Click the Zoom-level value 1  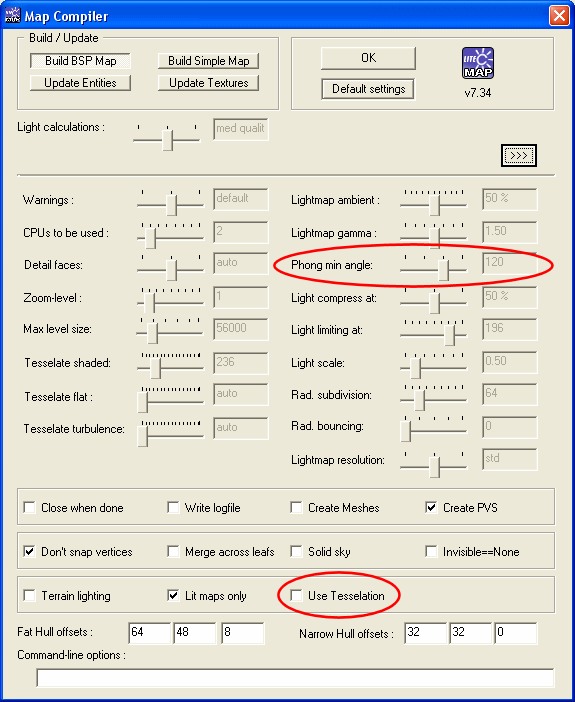coord(241,297)
